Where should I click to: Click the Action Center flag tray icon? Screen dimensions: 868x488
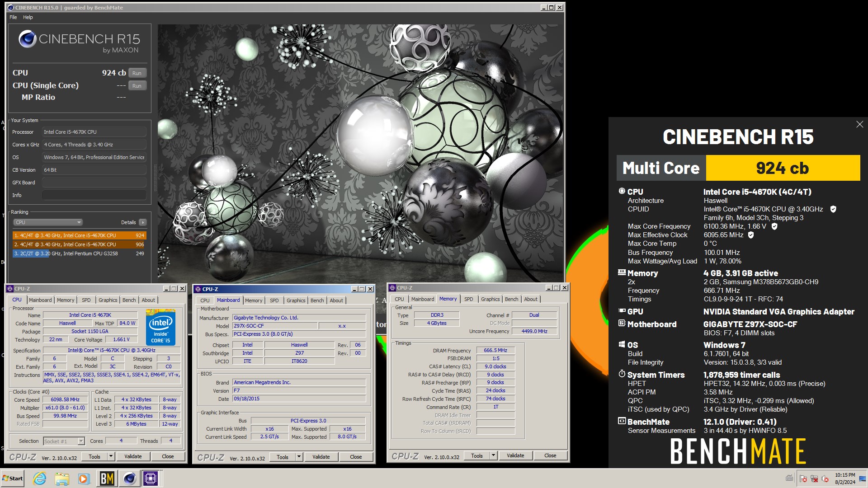(803, 479)
